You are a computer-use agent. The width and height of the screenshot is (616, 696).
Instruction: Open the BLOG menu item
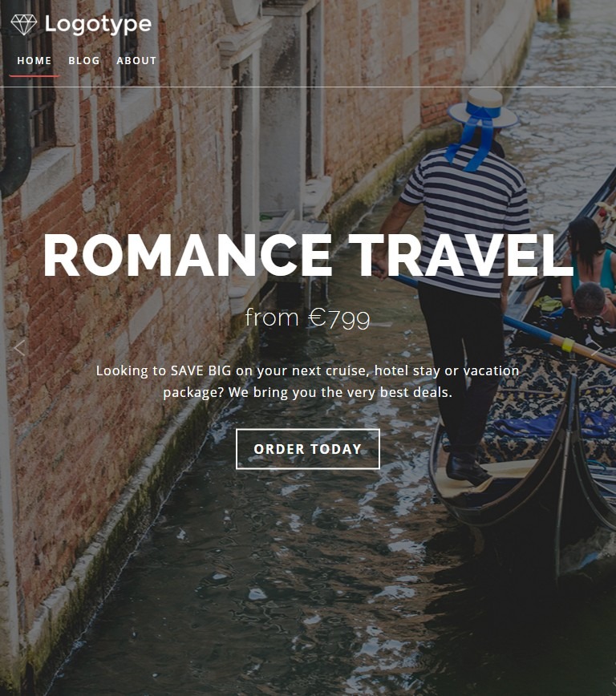tap(84, 61)
